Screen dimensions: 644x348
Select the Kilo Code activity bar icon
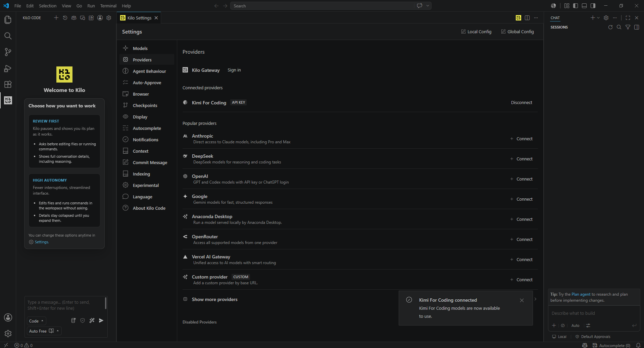pyautogui.click(x=8, y=100)
